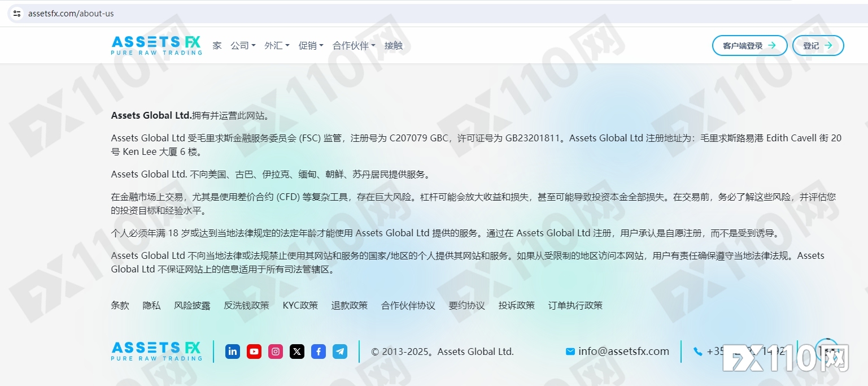Open the 反洗钱政策 AML policy link
The width and height of the screenshot is (868, 386).
click(246, 305)
